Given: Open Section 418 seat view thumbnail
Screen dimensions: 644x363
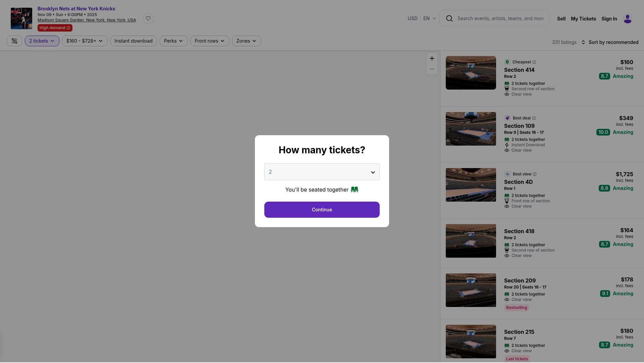Looking at the screenshot, I should point(471,241).
